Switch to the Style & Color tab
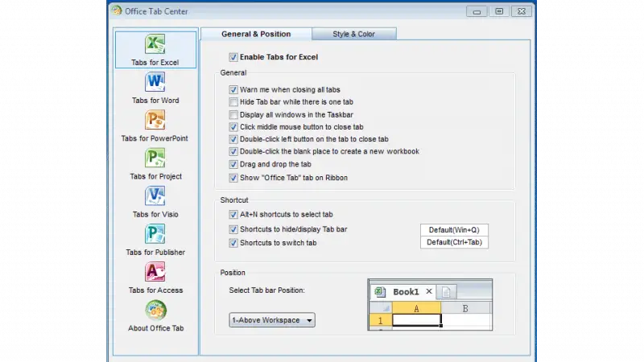The height and width of the screenshot is (362, 644). pos(353,34)
